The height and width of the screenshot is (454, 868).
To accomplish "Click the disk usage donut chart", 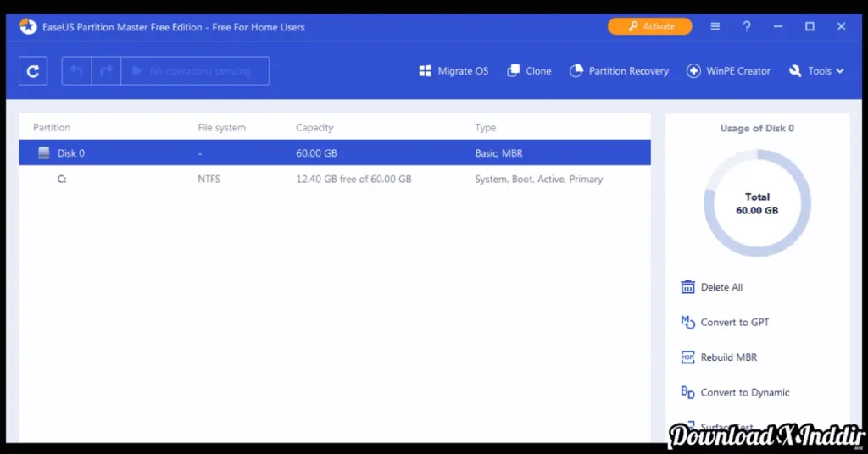I will point(757,203).
